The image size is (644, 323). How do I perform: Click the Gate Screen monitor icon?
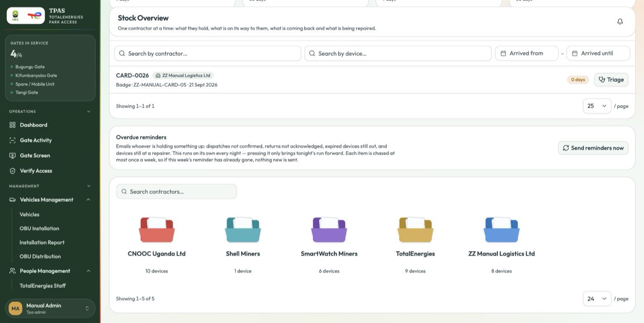(13, 155)
